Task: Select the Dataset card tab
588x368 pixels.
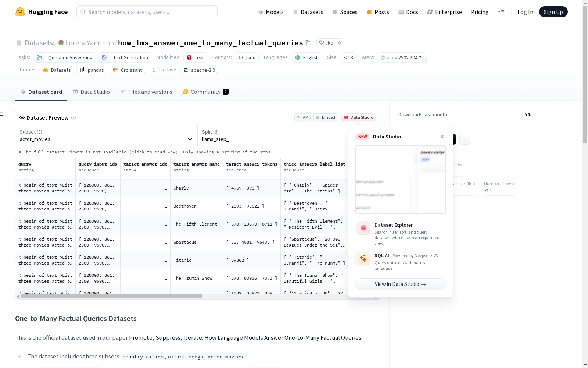Action: click(41, 92)
